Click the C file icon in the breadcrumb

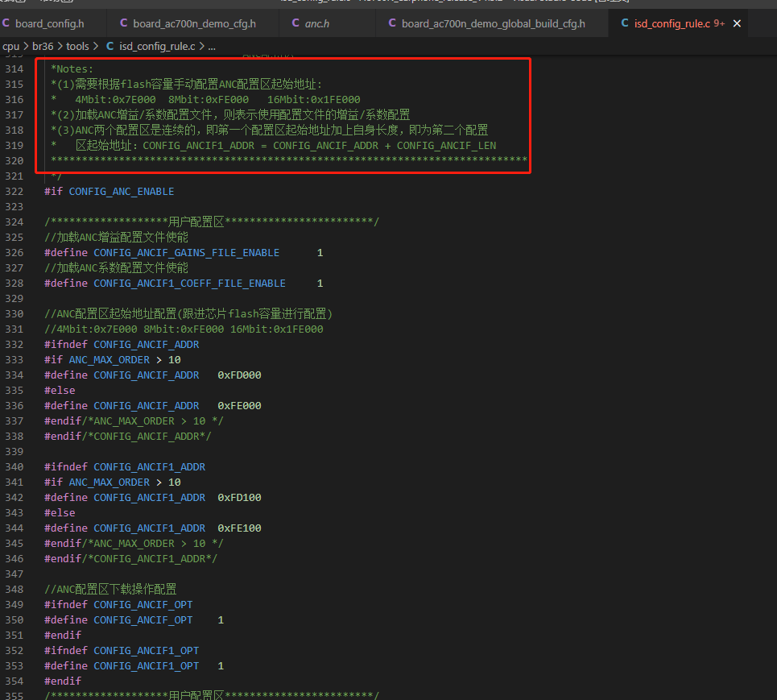110,46
